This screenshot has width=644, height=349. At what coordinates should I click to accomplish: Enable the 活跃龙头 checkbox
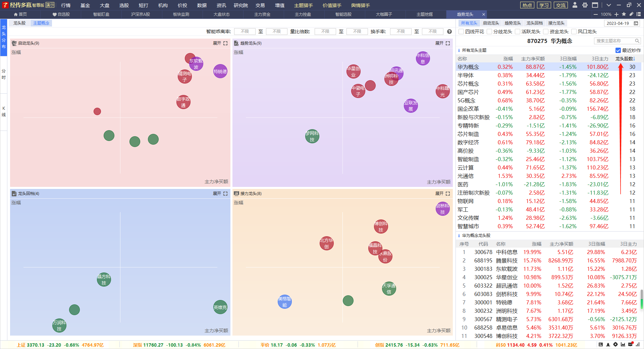[518, 32]
